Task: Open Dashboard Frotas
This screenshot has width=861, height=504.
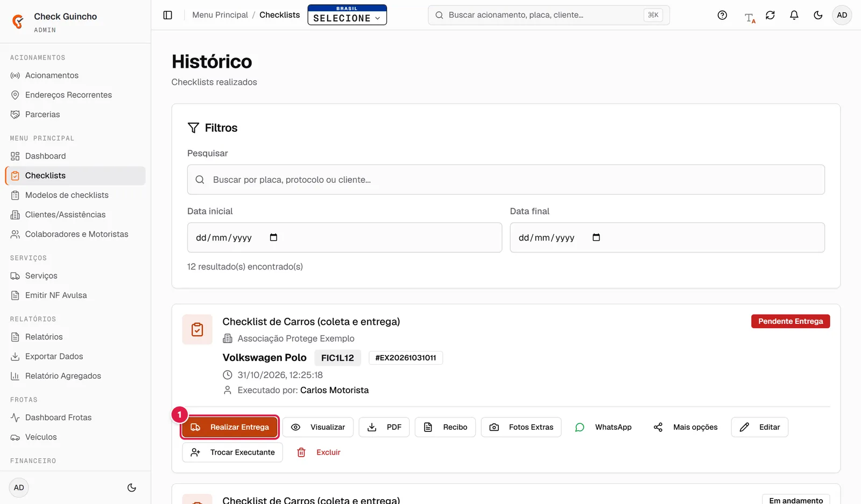Action: (x=75, y=417)
